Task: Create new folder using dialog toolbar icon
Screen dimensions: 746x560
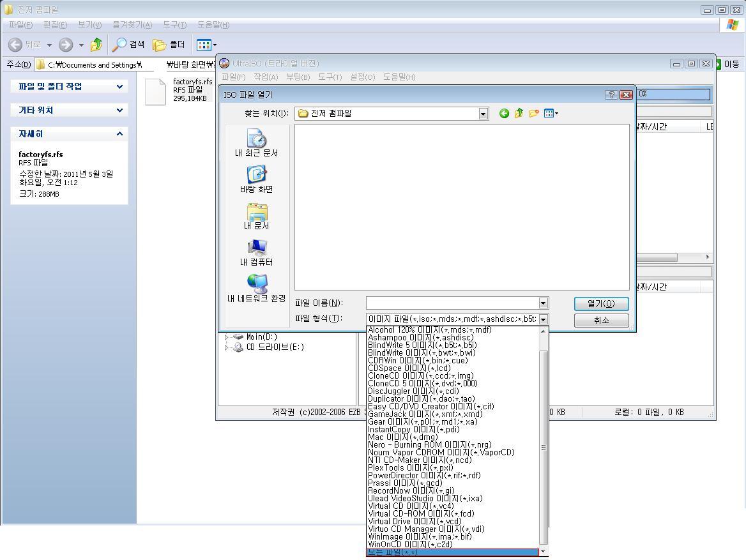Action: click(533, 114)
